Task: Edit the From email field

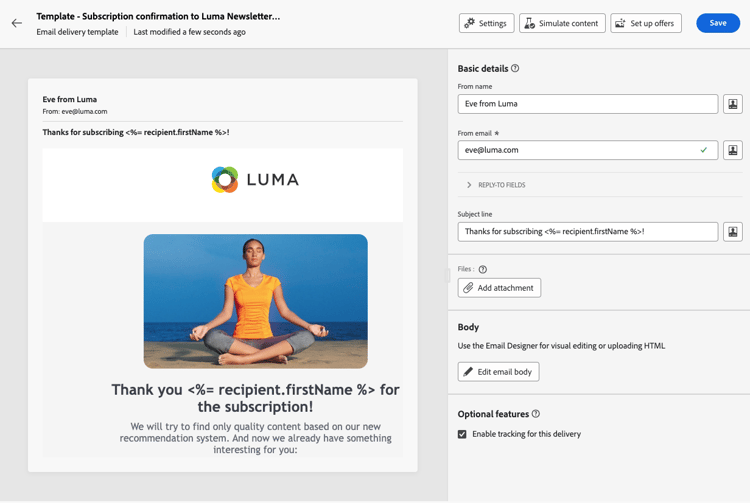Action: pyautogui.click(x=587, y=150)
